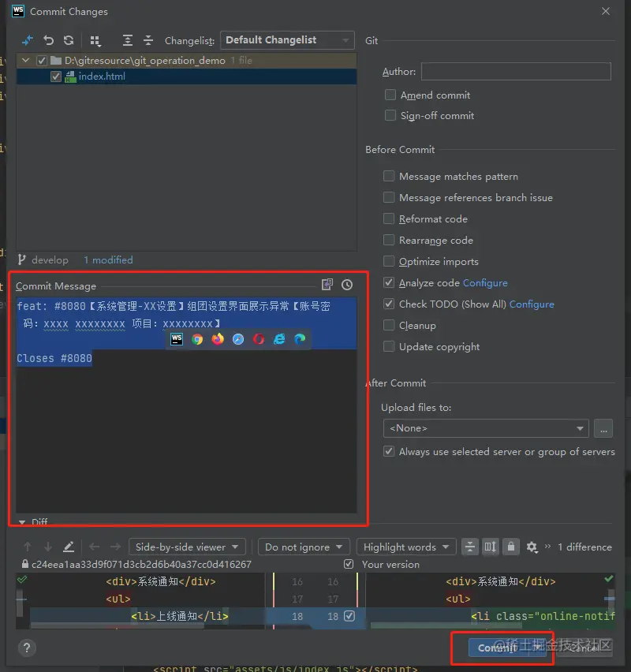Refresh the changes list
Viewport: 631px width, 672px height.
[68, 39]
